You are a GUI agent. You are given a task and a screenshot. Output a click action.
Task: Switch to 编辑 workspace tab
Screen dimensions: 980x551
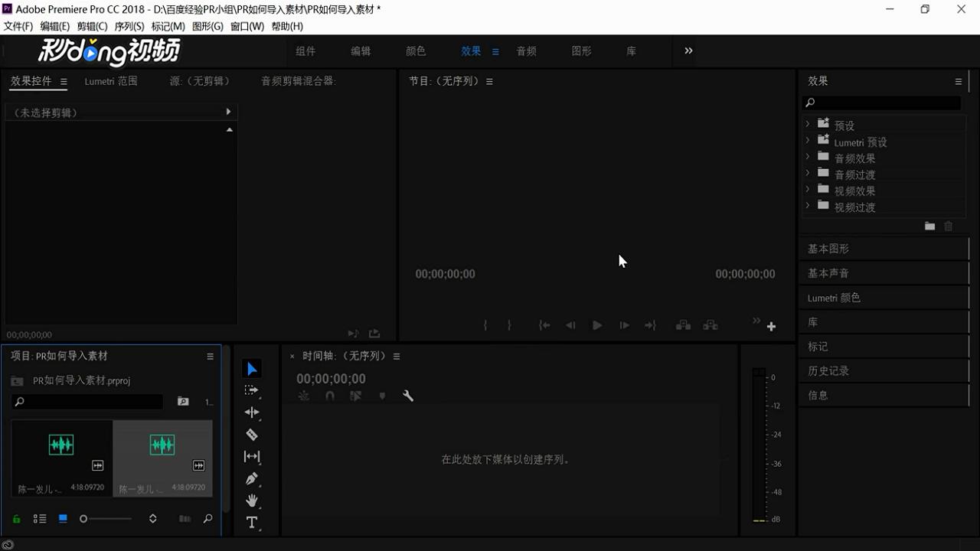pyautogui.click(x=361, y=51)
